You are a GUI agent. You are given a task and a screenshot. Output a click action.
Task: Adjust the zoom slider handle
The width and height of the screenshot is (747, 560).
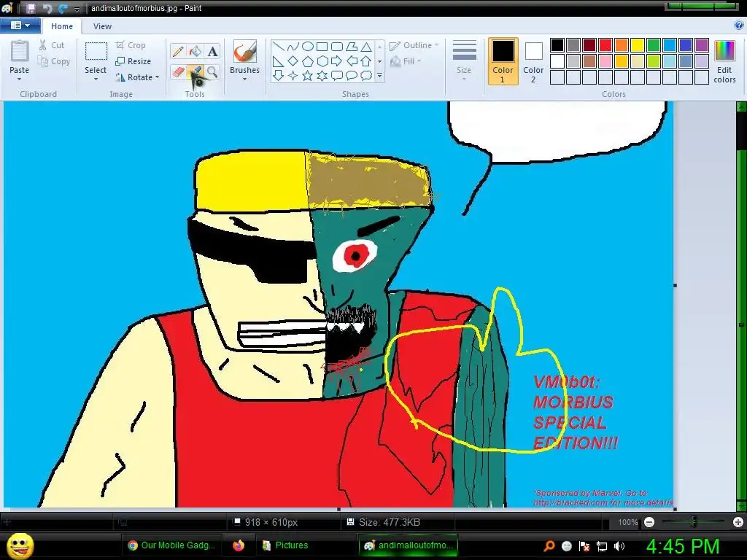[x=694, y=522]
